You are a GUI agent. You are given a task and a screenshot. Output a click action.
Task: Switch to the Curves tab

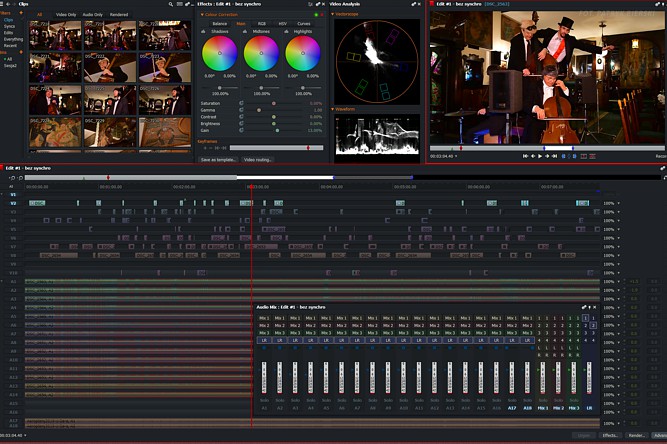303,23
